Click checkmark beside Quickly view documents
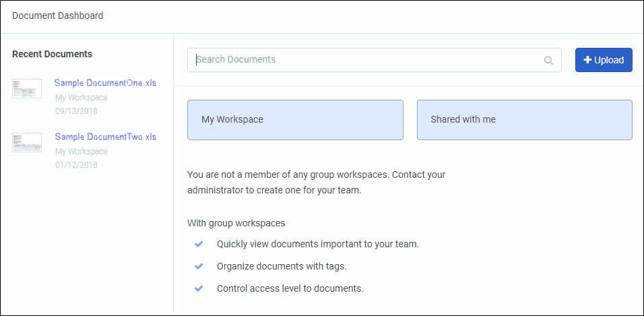 [x=199, y=244]
